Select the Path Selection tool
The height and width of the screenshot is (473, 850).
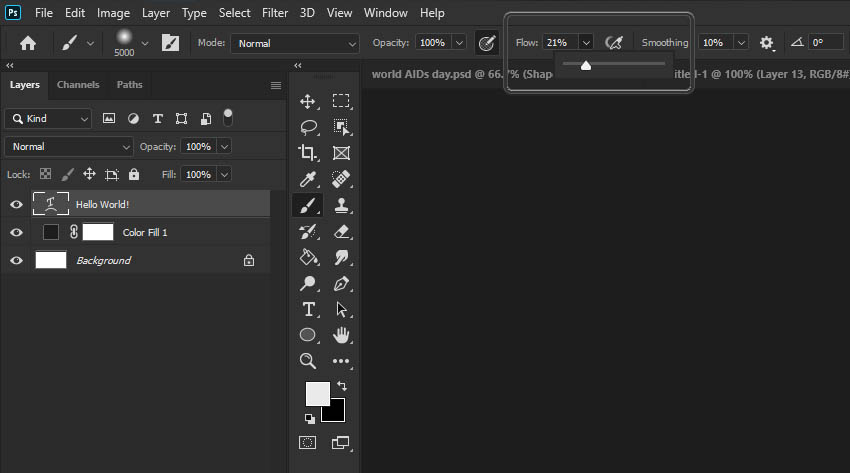point(341,309)
